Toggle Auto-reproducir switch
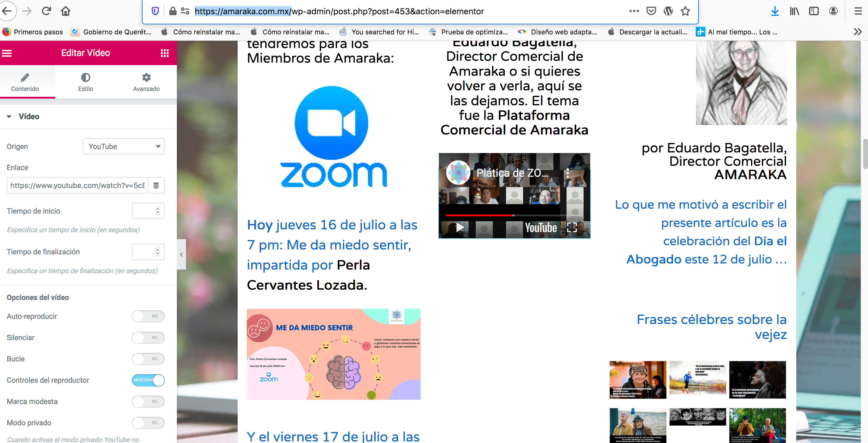 148,316
